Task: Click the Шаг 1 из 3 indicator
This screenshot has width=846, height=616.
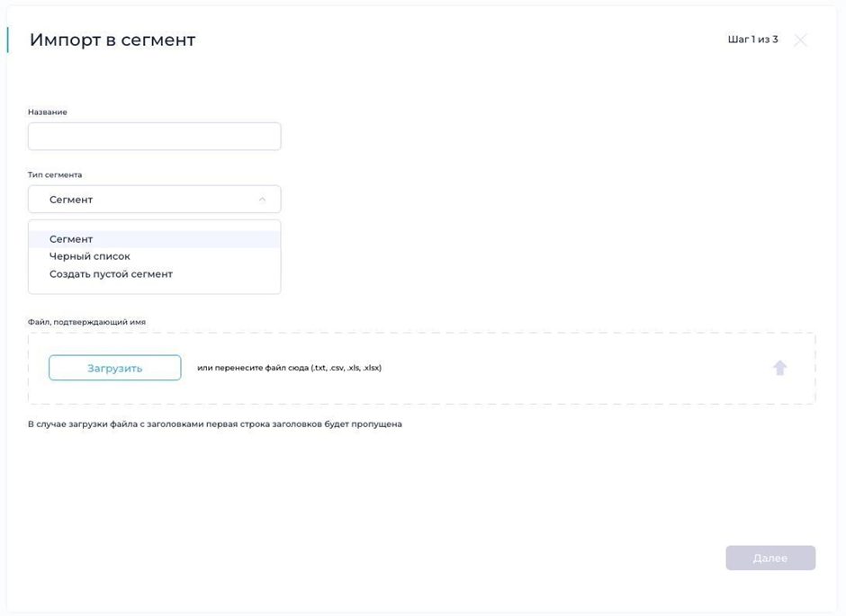Action: click(x=752, y=40)
